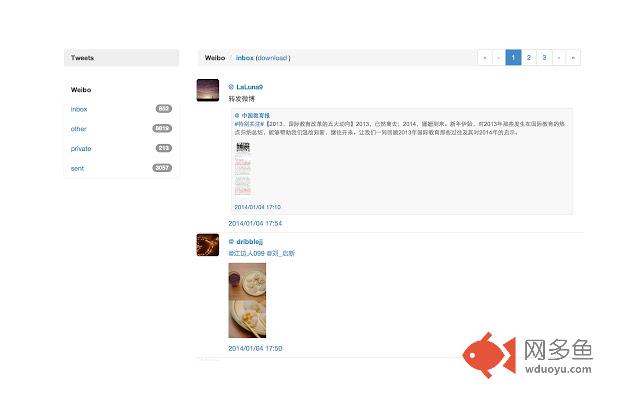
Task: Go to pagination page 2
Action: (529, 58)
